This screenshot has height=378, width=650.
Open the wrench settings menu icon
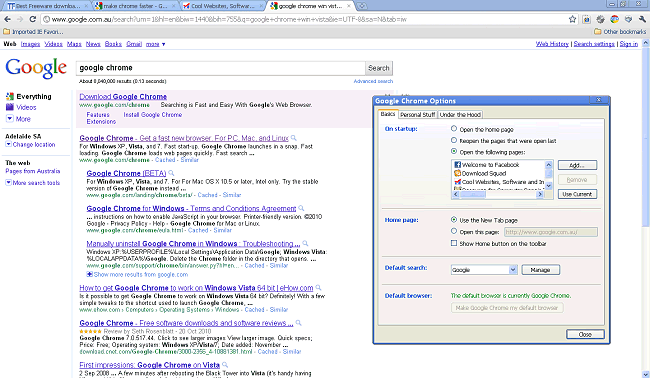tap(642, 19)
